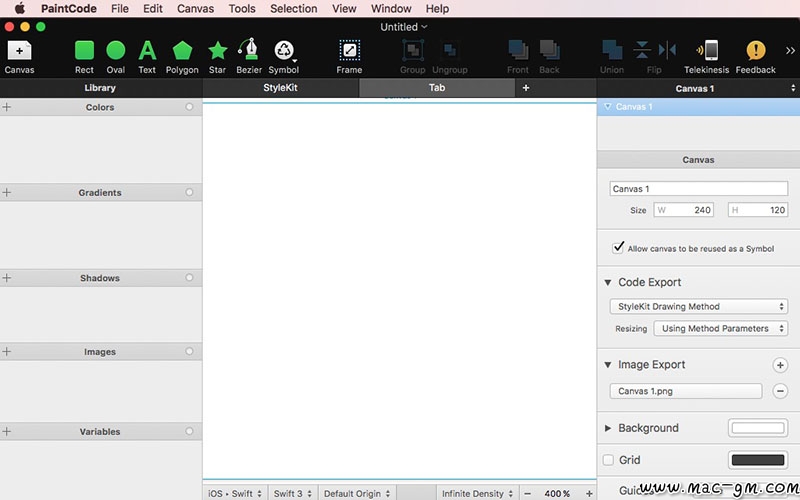The height and width of the screenshot is (500, 800).
Task: Select the Star shape tool
Action: tap(217, 57)
